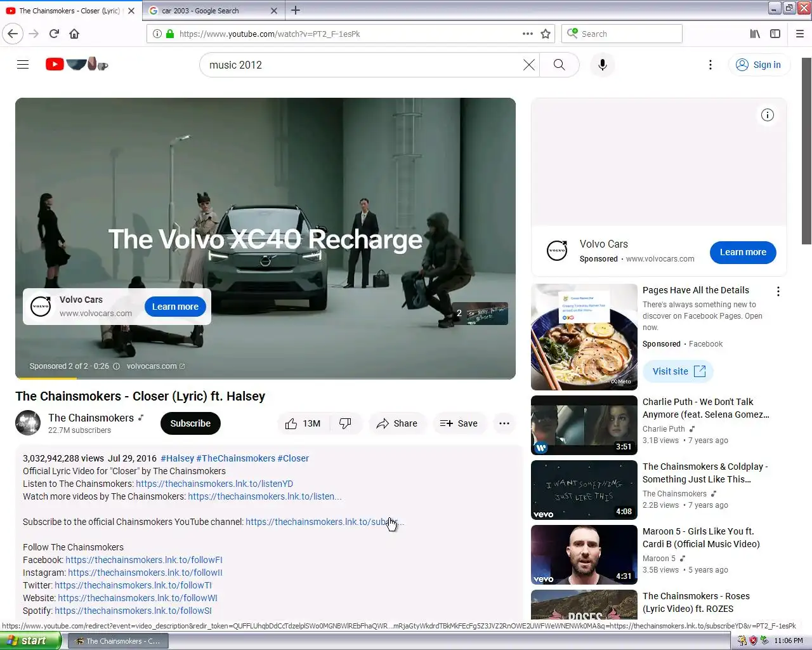Screen dimensions: 812x650
Task: Open the YouTube hamburger guide menu
Action: click(23, 65)
